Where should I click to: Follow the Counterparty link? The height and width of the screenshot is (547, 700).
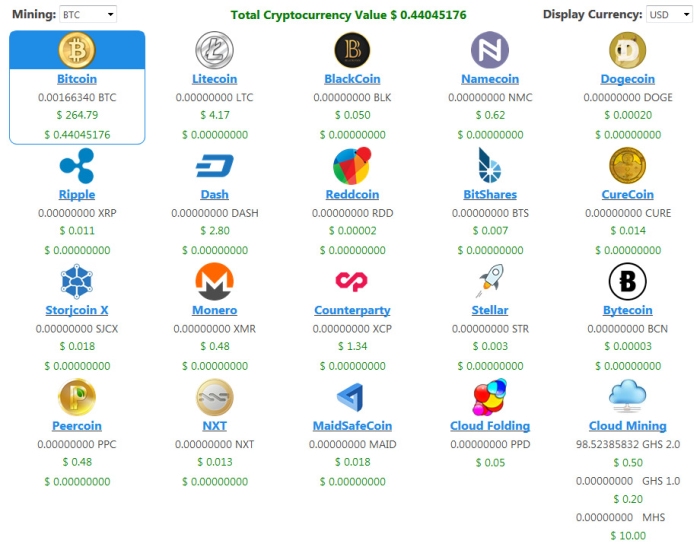click(352, 310)
